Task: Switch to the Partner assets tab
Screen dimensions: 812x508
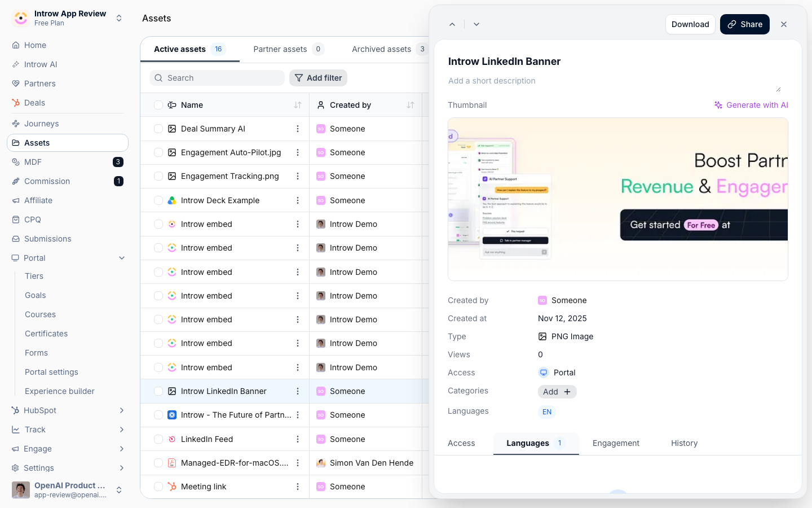Action: [x=289, y=49]
